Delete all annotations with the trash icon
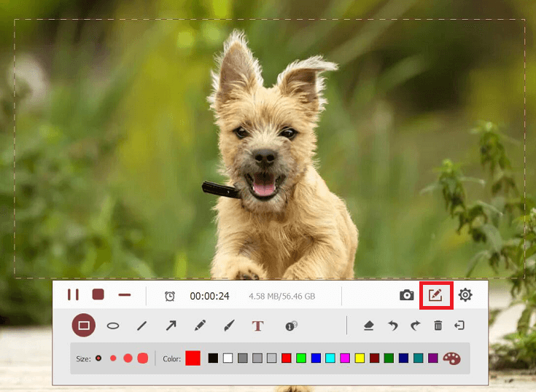 (438, 326)
